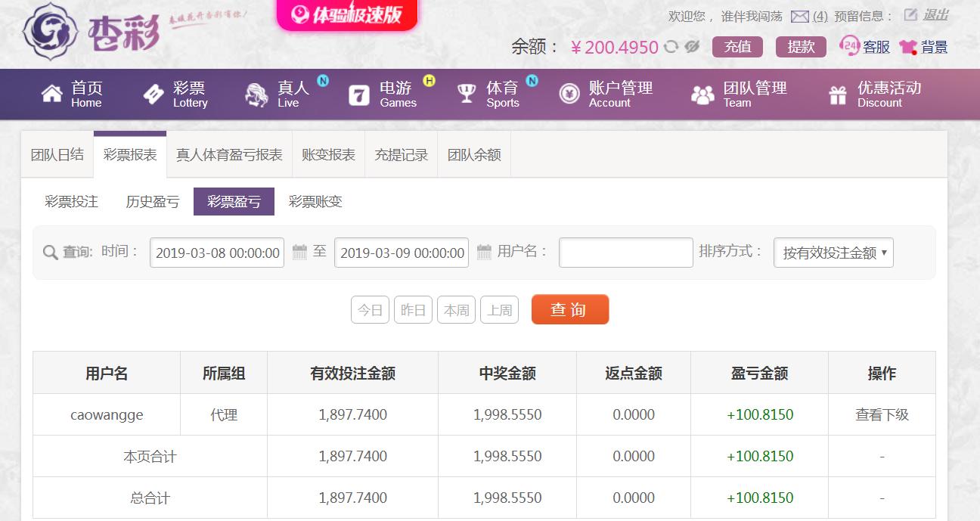Click the Live dealer icon
This screenshot has height=521, width=980.
pos(257,95)
